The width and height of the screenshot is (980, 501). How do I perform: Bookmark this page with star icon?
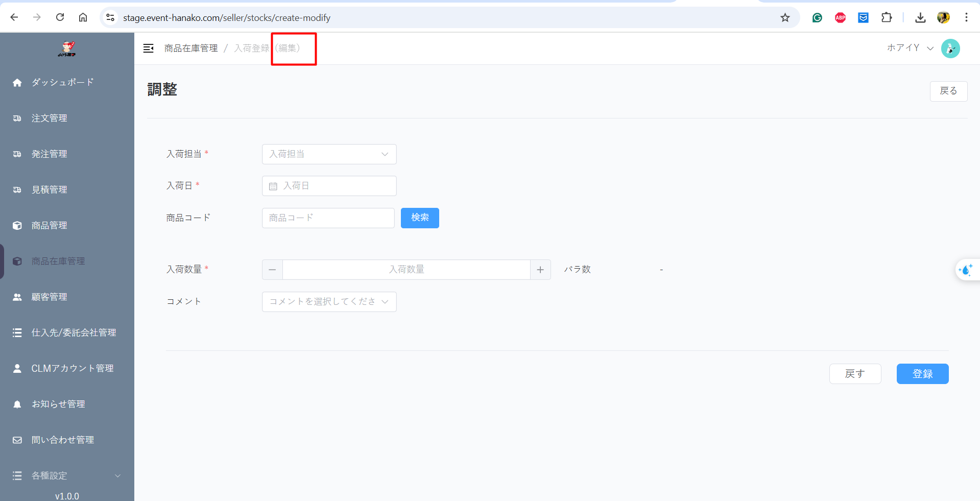(785, 18)
